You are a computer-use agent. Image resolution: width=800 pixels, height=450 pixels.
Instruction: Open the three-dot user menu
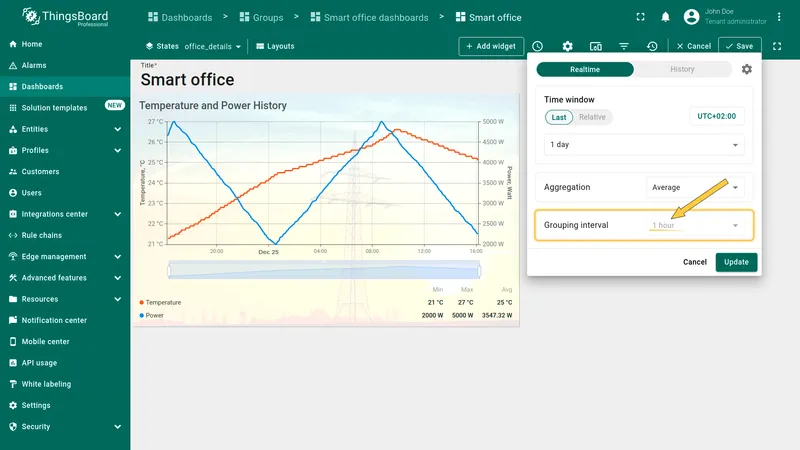point(779,17)
